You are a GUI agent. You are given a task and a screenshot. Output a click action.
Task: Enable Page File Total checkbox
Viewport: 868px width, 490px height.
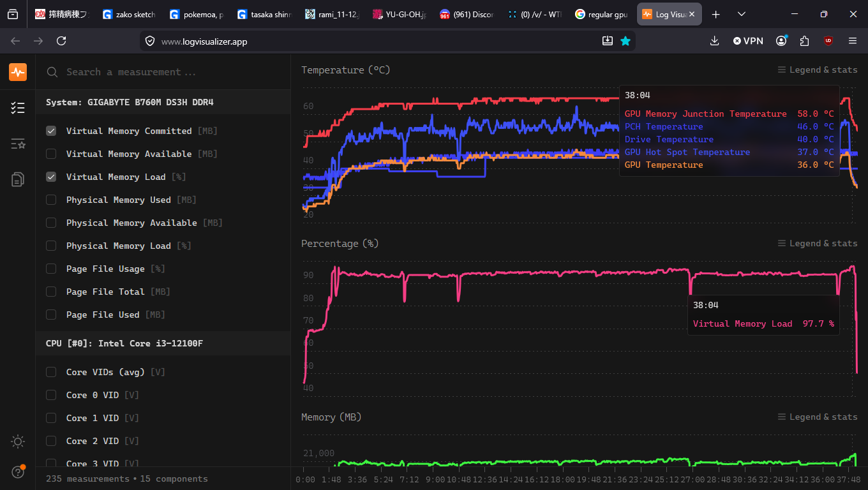pos(51,292)
